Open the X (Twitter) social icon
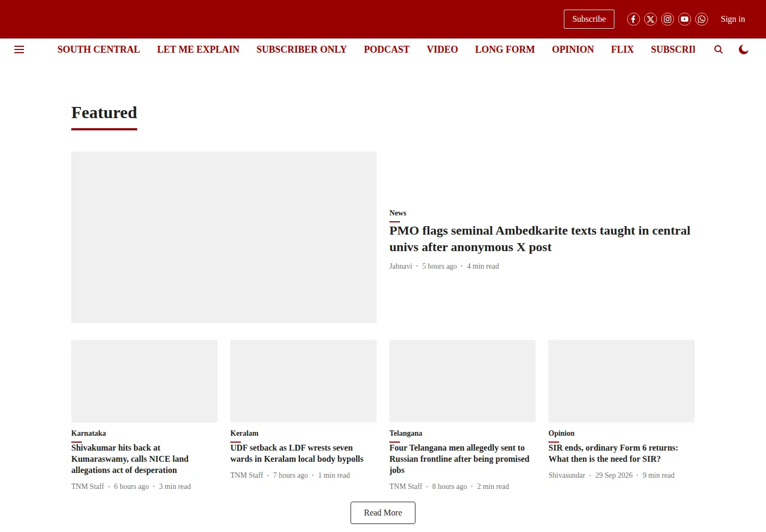The image size is (766, 532). [x=651, y=19]
